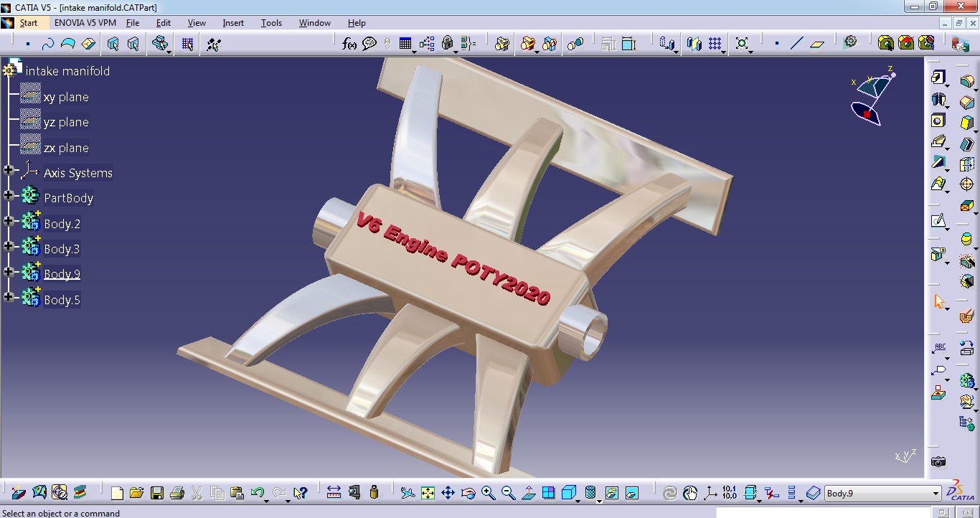Image resolution: width=980 pixels, height=518 pixels.
Task: Click the Point tool in top toolbar left
Action: tap(28, 44)
